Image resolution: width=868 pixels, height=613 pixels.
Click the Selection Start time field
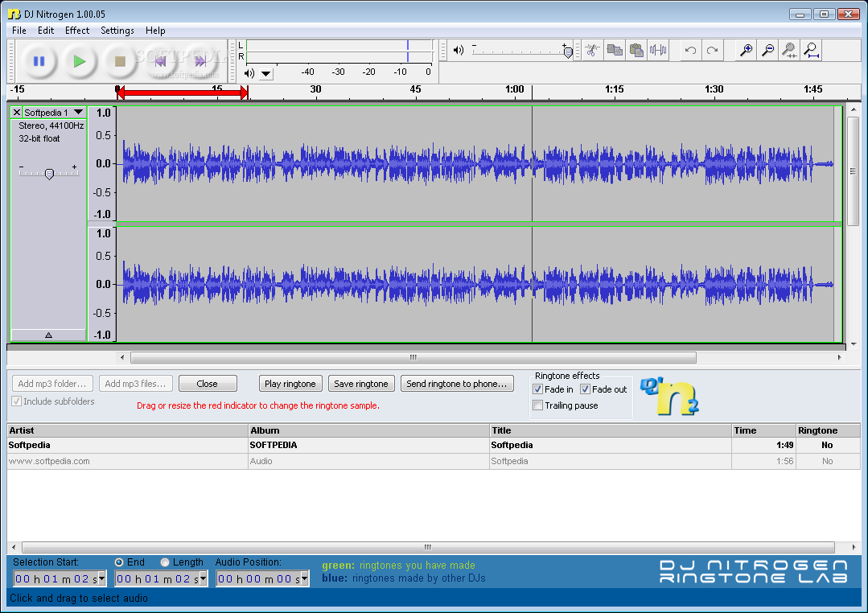click(x=60, y=578)
